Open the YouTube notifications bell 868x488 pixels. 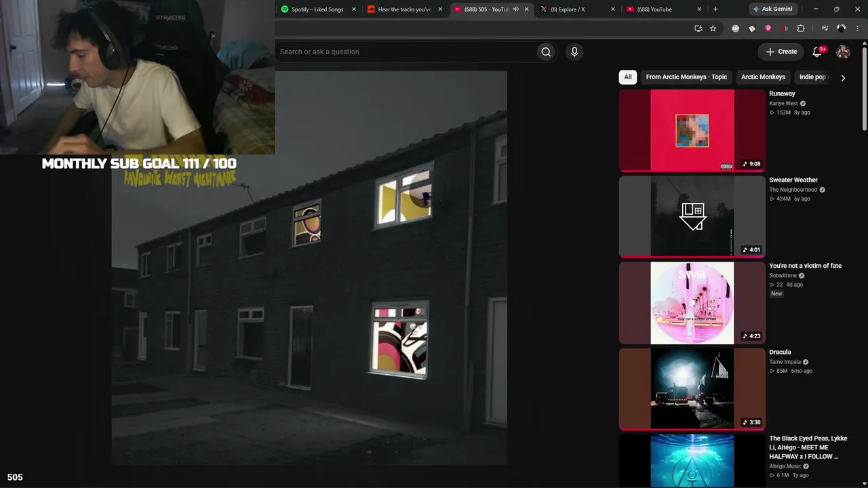[x=818, y=52]
